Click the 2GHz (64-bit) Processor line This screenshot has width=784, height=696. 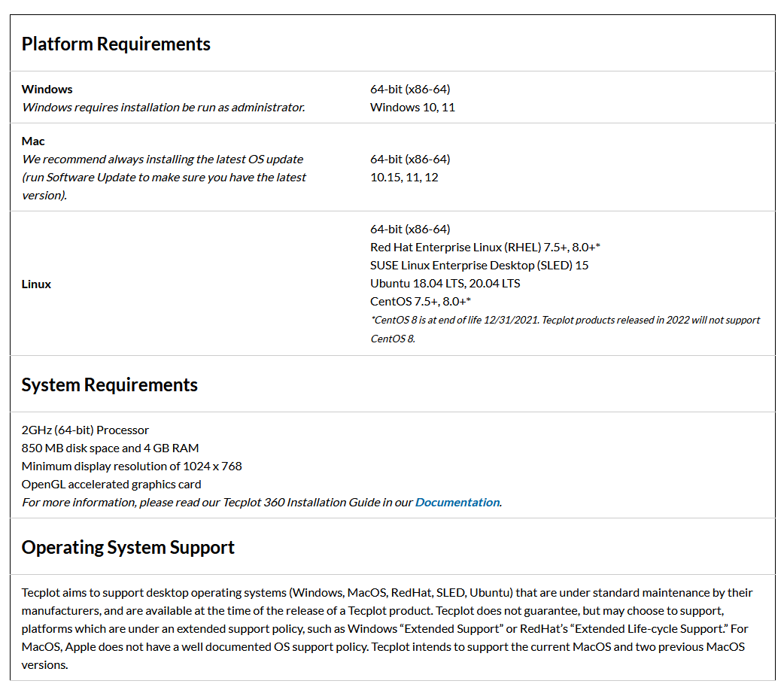(85, 430)
